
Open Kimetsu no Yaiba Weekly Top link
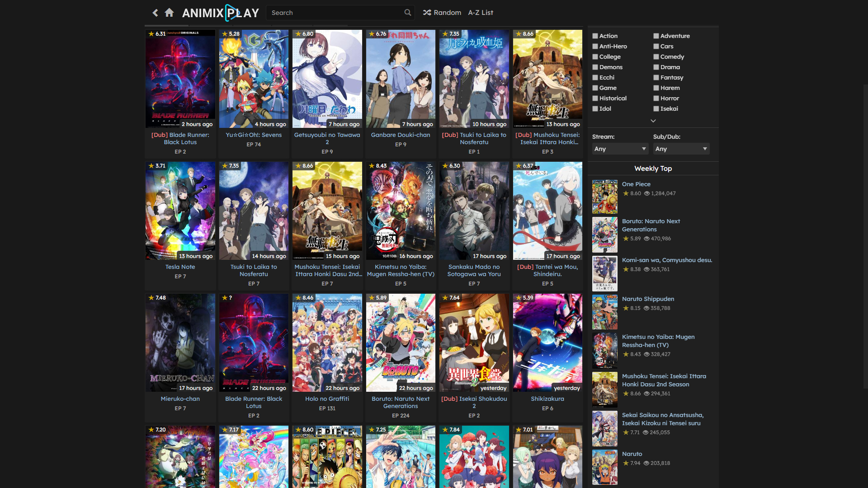(x=658, y=341)
